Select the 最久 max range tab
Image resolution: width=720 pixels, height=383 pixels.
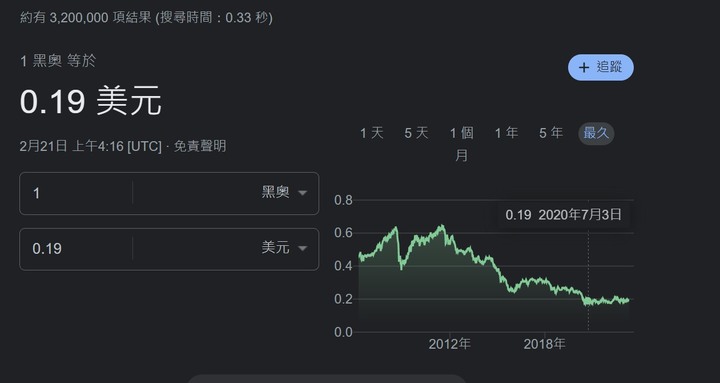click(x=596, y=134)
